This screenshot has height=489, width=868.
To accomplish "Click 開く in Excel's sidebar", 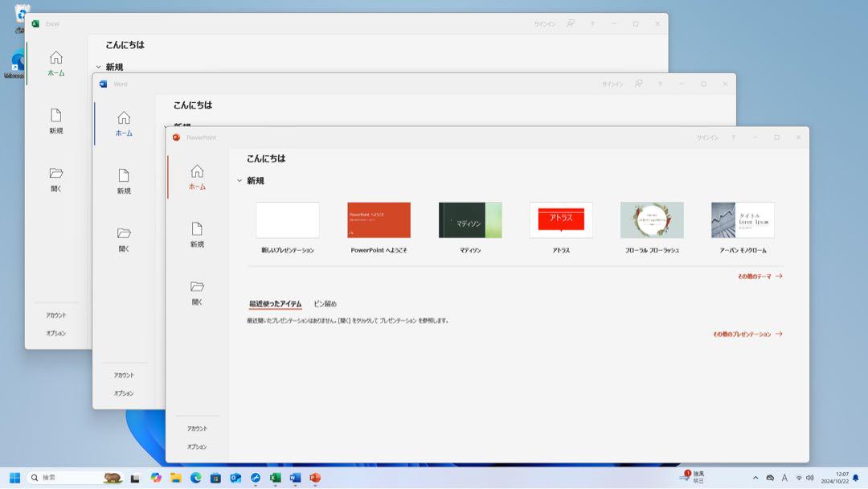I will (56, 179).
